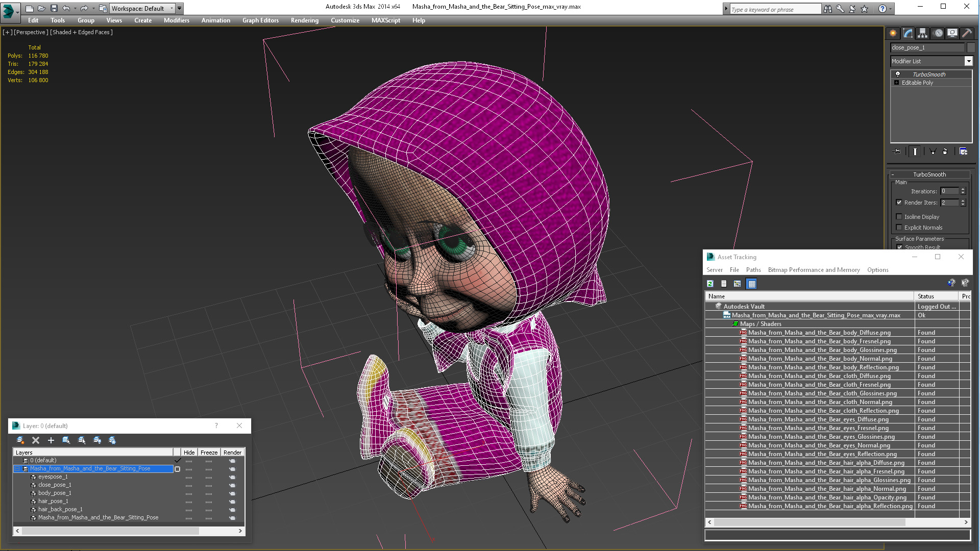
Task: Increase the Iterations spinner value
Action: (x=963, y=189)
